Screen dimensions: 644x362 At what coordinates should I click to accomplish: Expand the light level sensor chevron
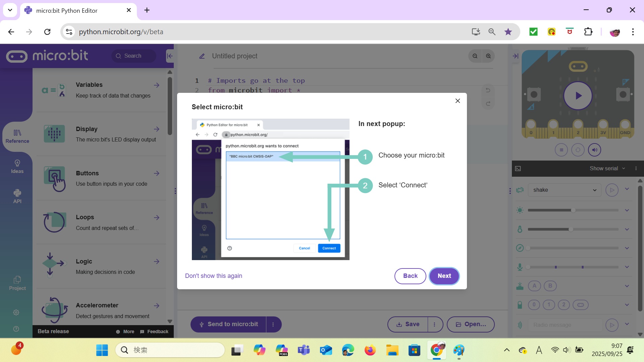[627, 210]
